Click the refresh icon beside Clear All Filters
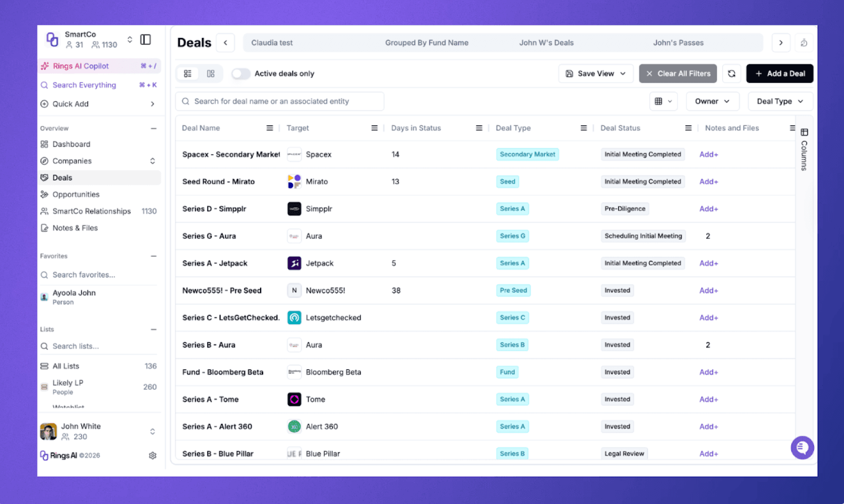 tap(732, 73)
